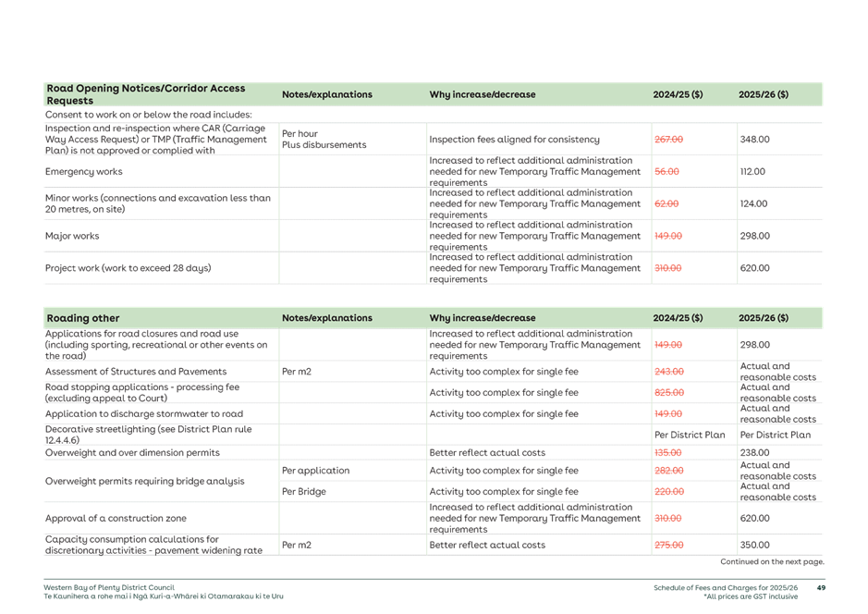Image resolution: width=868 pixels, height=614 pixels.
Task: Select the Emergency works row label
Action: pyautogui.click(x=83, y=172)
